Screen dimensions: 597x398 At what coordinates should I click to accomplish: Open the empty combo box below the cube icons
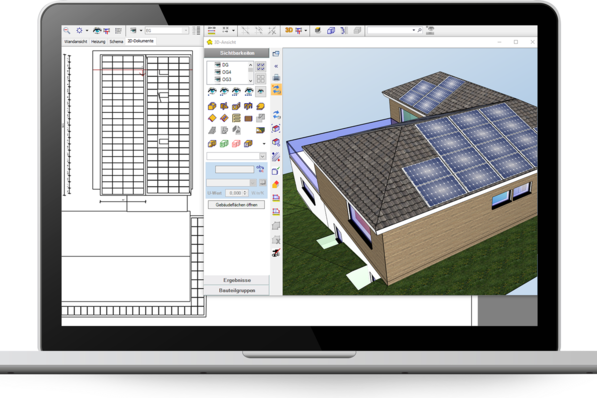[236, 156]
